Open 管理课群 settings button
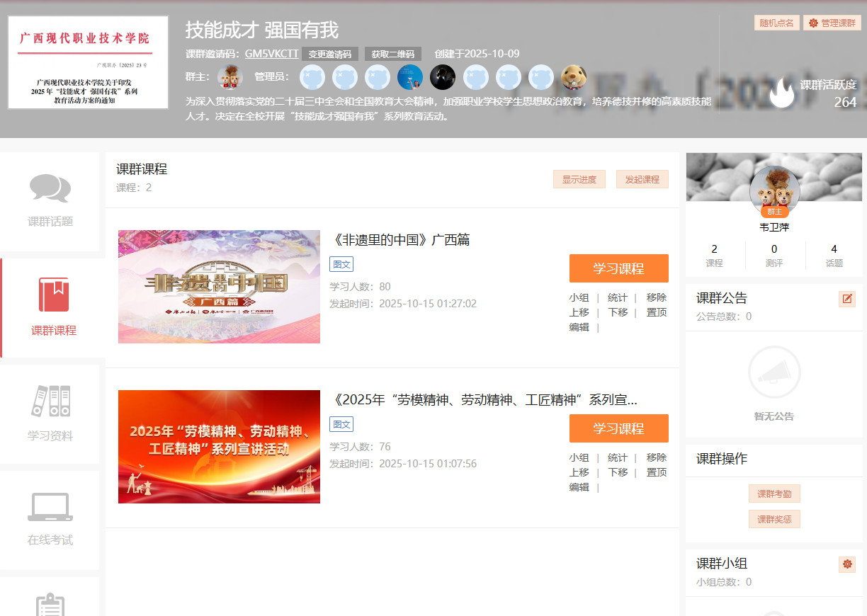Screen dimensions: 867x616 click(832, 23)
